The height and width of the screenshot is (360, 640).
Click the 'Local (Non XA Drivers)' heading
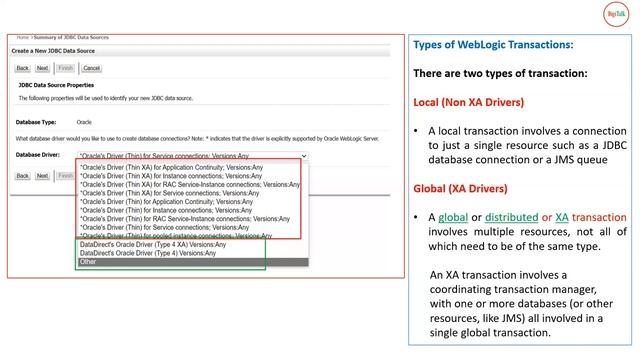469,102
